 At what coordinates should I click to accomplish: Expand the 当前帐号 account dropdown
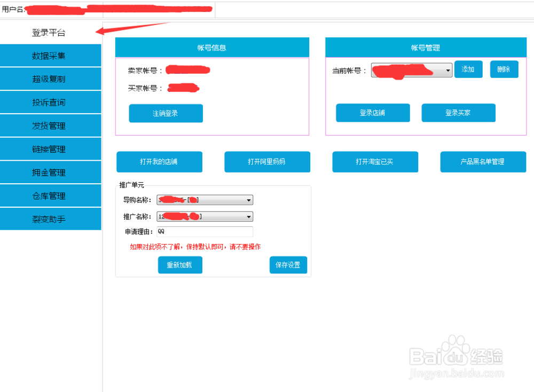pyautogui.click(x=447, y=69)
